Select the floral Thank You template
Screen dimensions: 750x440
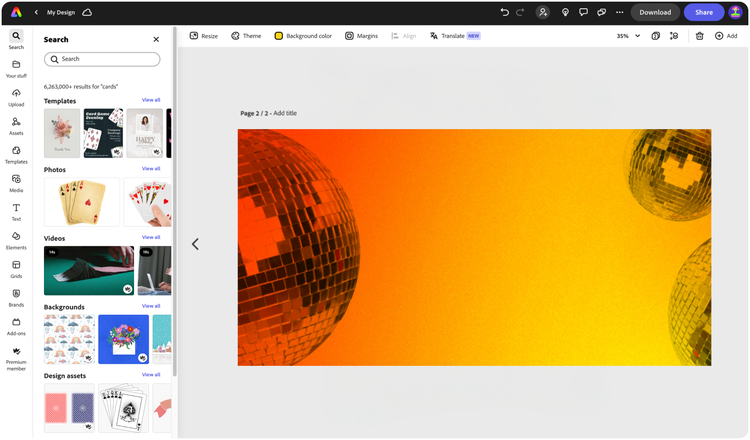(62, 133)
